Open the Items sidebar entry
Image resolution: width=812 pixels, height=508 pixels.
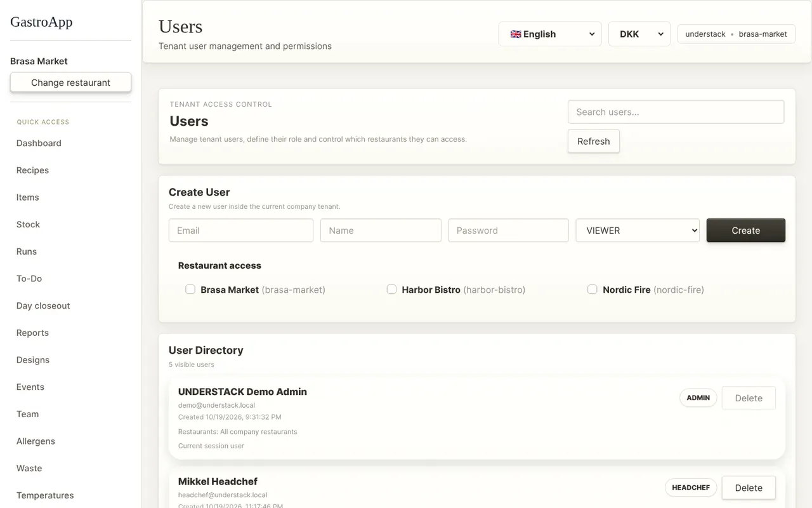[27, 197]
